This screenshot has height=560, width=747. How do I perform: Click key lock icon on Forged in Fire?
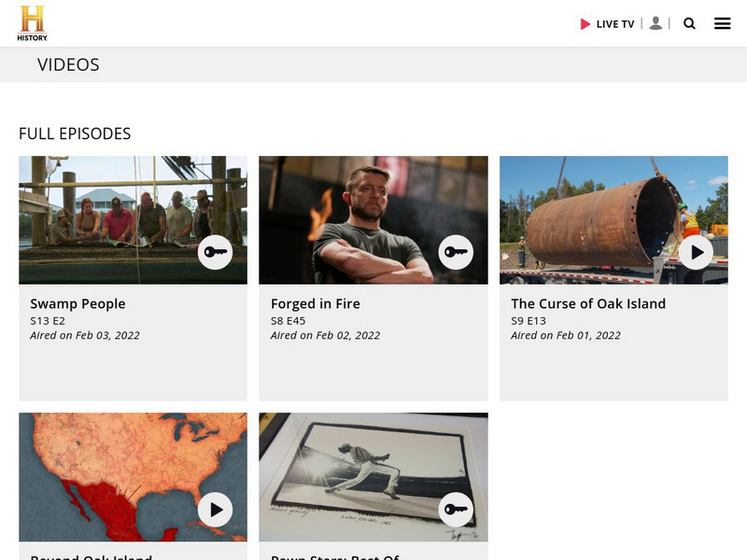(x=456, y=252)
